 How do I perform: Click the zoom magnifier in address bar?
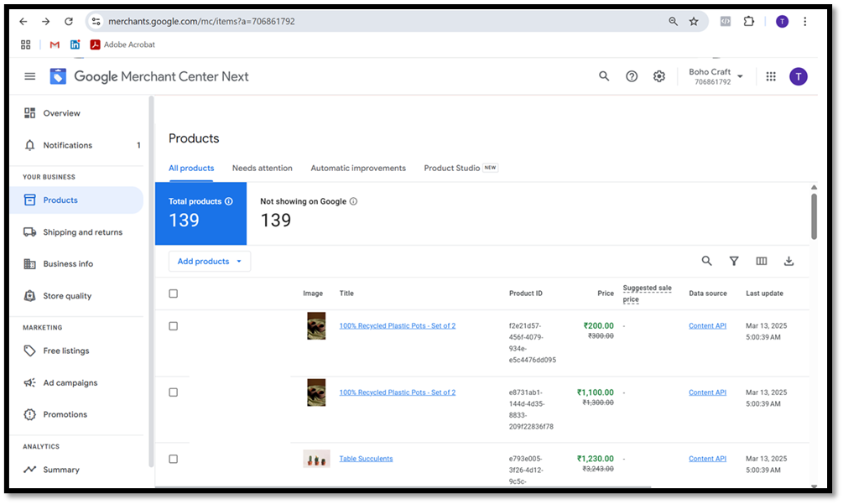coord(673,22)
